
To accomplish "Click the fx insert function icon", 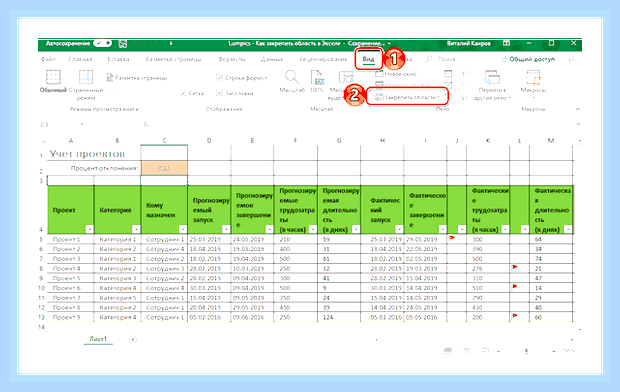I will click(146, 124).
